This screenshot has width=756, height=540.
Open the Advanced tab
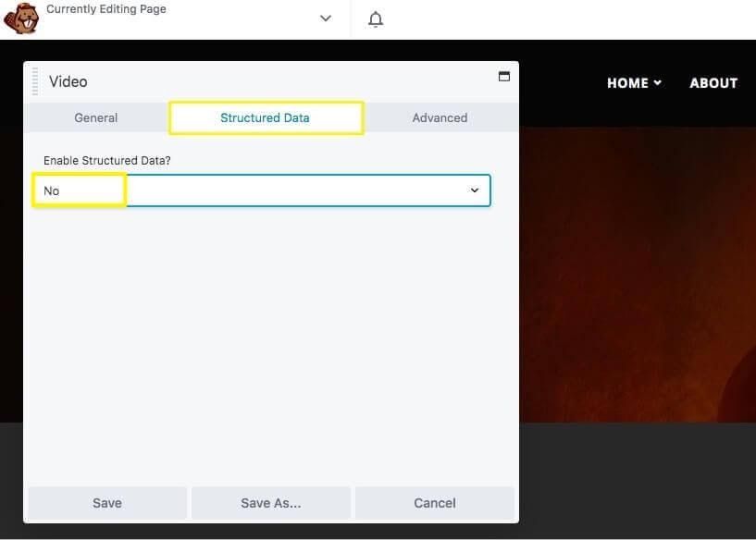(x=440, y=118)
